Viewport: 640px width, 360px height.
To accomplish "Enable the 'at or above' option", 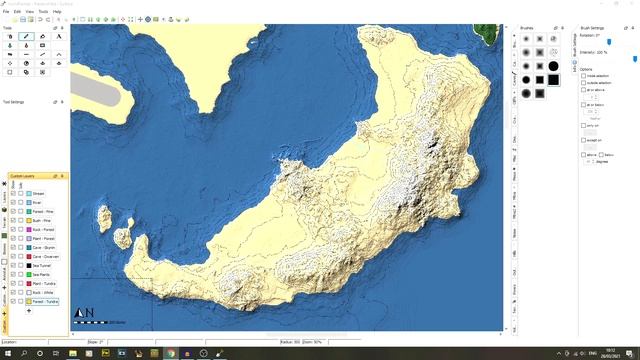I will 583,90.
